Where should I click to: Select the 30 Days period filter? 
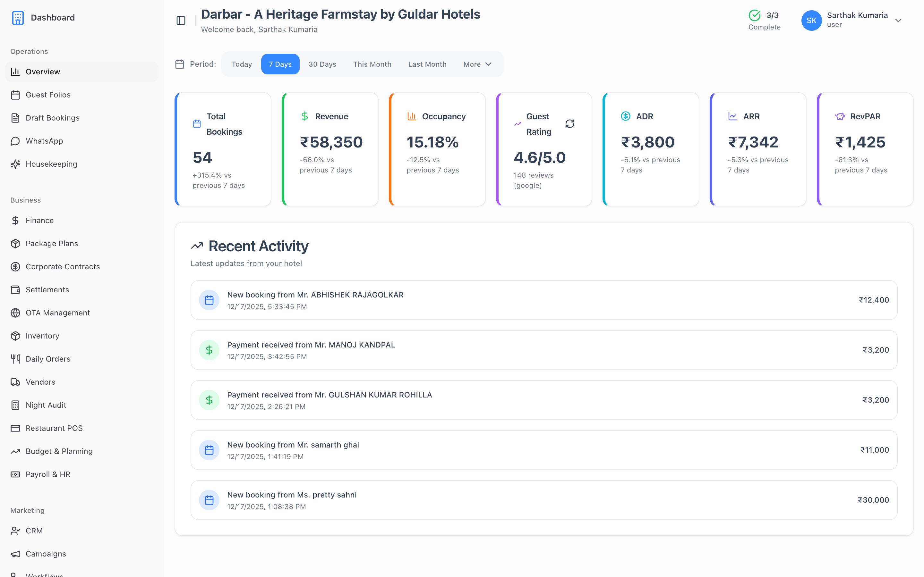tap(322, 64)
